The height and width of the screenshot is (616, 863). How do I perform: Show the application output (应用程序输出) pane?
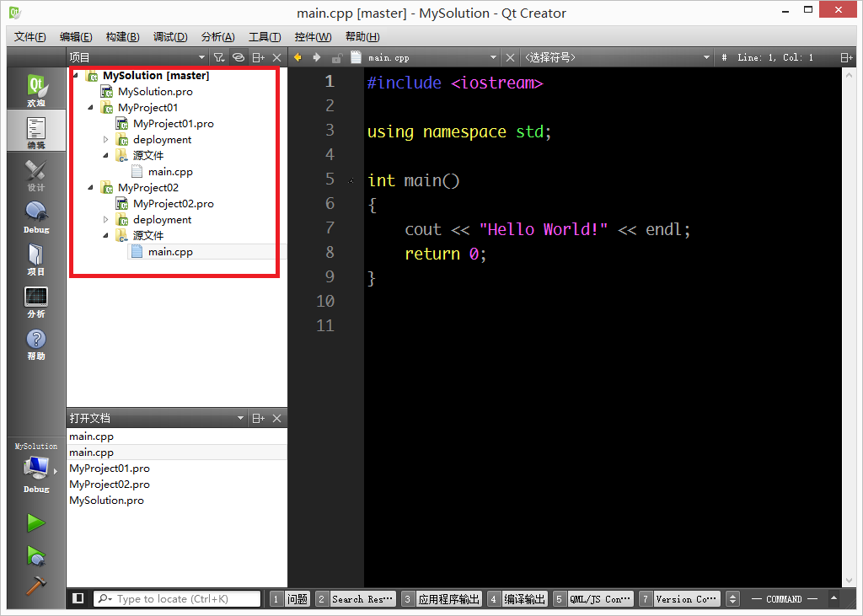[442, 599]
